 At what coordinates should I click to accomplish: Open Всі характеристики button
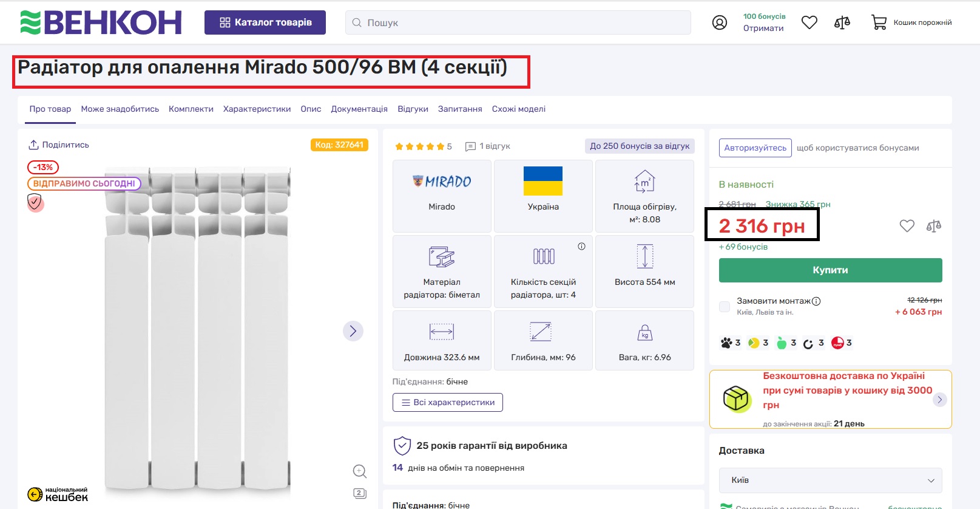pos(448,402)
